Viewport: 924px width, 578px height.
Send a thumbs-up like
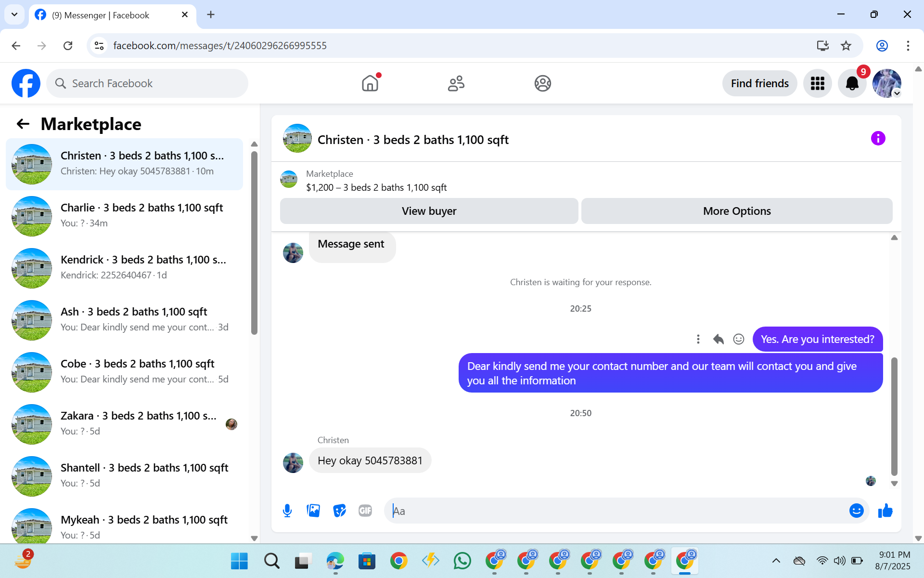tap(885, 511)
